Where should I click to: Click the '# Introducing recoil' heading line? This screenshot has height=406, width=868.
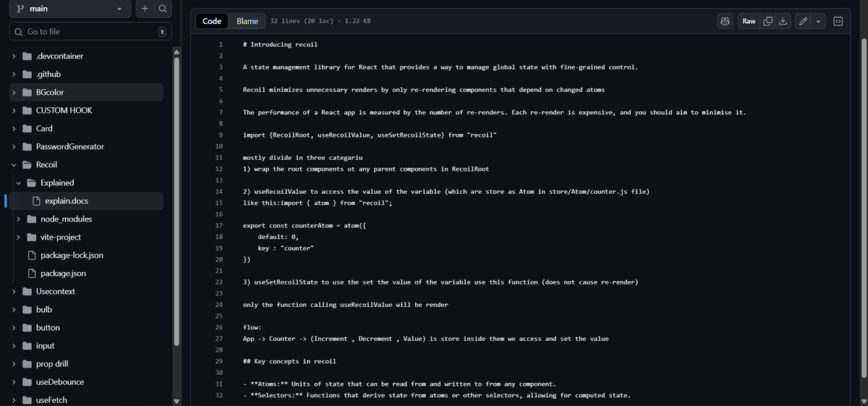tap(280, 45)
